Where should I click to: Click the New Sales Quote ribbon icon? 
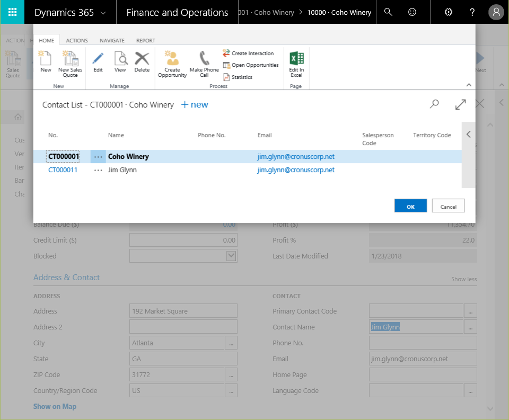pos(70,64)
